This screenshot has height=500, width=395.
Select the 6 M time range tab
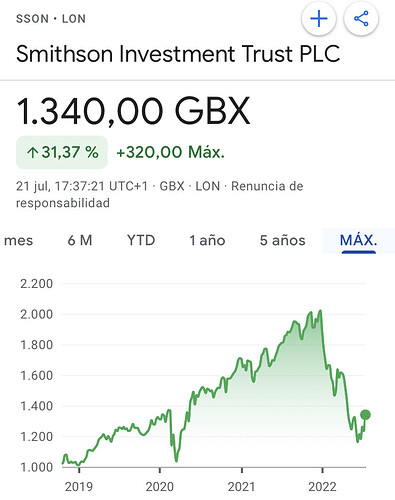tap(80, 240)
